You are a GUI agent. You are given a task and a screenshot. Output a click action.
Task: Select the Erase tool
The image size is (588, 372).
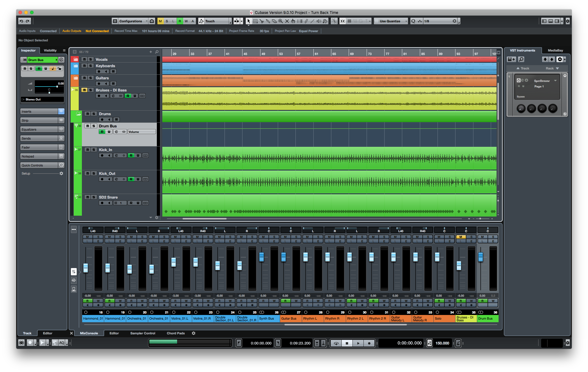click(274, 21)
